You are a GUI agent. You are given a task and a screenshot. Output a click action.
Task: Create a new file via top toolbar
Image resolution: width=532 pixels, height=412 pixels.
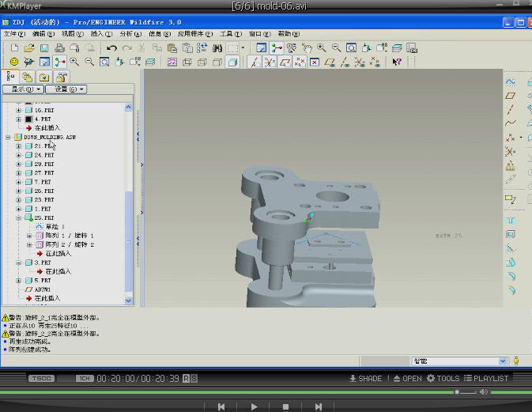coord(14,48)
